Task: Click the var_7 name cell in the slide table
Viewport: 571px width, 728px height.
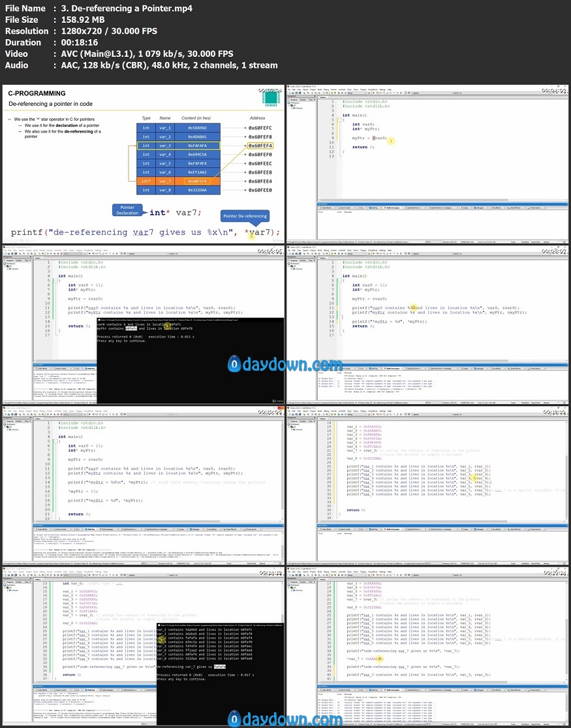Action: coord(165,181)
